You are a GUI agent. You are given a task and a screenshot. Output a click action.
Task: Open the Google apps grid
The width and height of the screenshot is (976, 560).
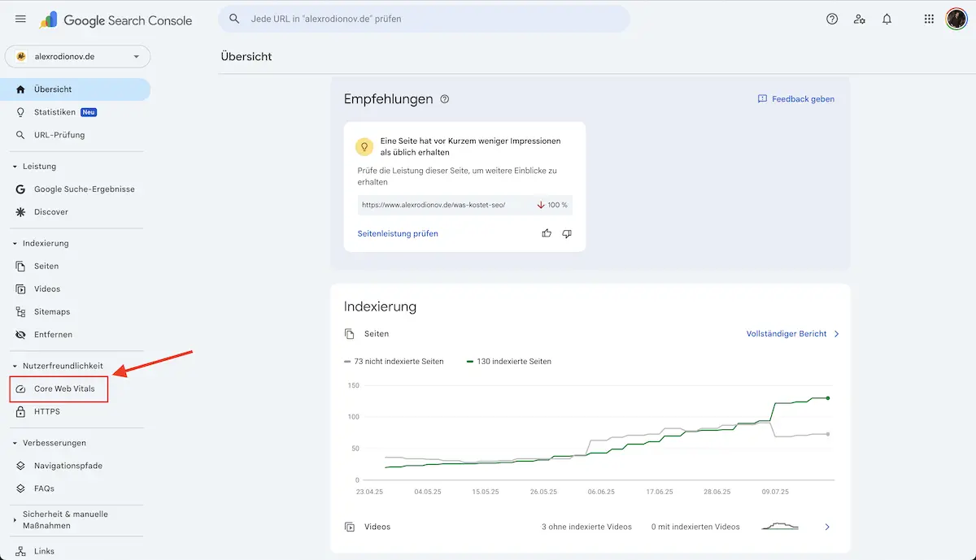pos(929,19)
